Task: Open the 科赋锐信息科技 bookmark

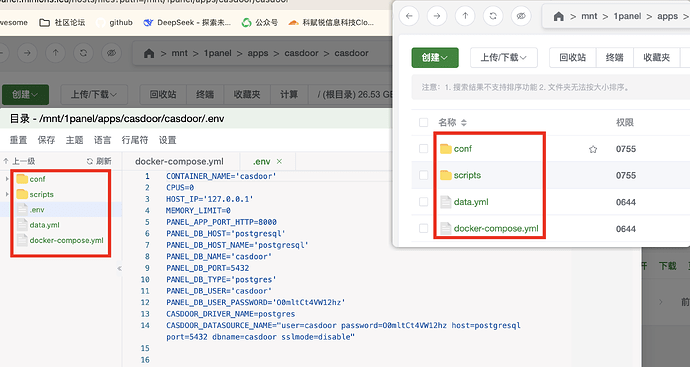Action: 331,22
